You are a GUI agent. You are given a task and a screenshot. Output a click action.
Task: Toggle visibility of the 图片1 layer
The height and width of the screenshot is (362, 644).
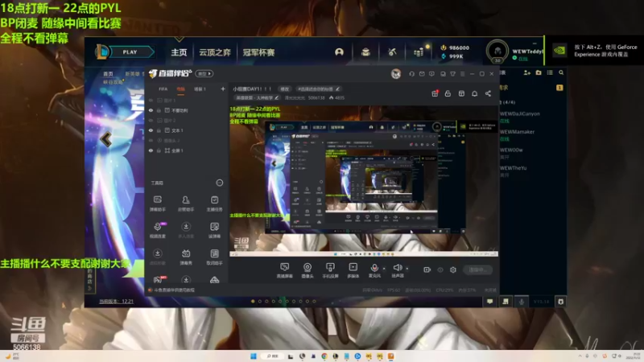pyautogui.click(x=151, y=100)
